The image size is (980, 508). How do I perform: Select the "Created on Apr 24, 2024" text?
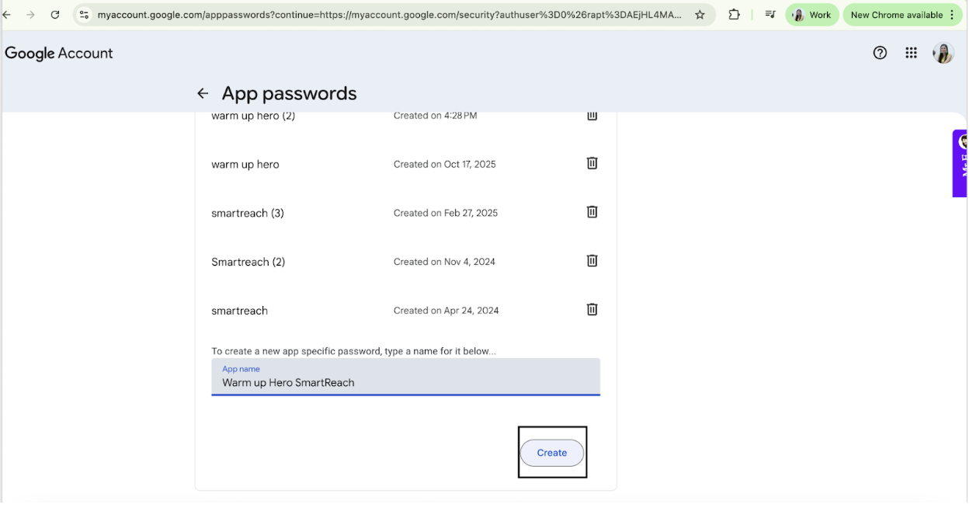(x=447, y=311)
